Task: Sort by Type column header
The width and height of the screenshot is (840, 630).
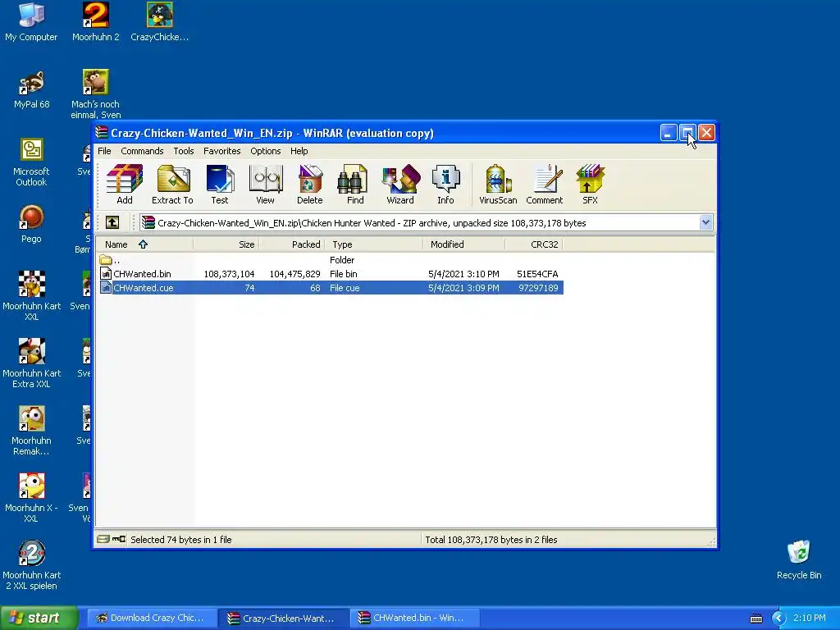Action: point(374,244)
